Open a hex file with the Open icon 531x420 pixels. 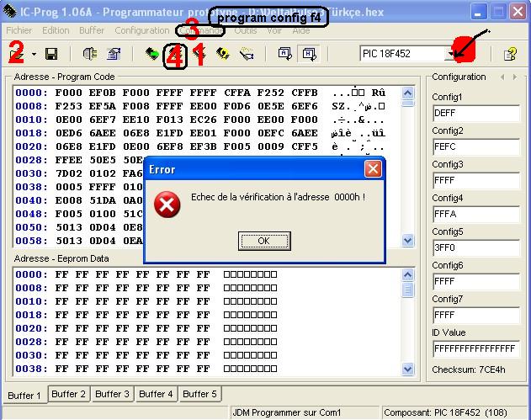pyautogui.click(x=16, y=54)
